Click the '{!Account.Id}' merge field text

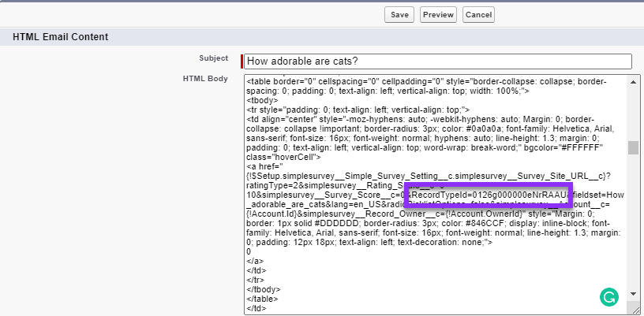tap(271, 214)
